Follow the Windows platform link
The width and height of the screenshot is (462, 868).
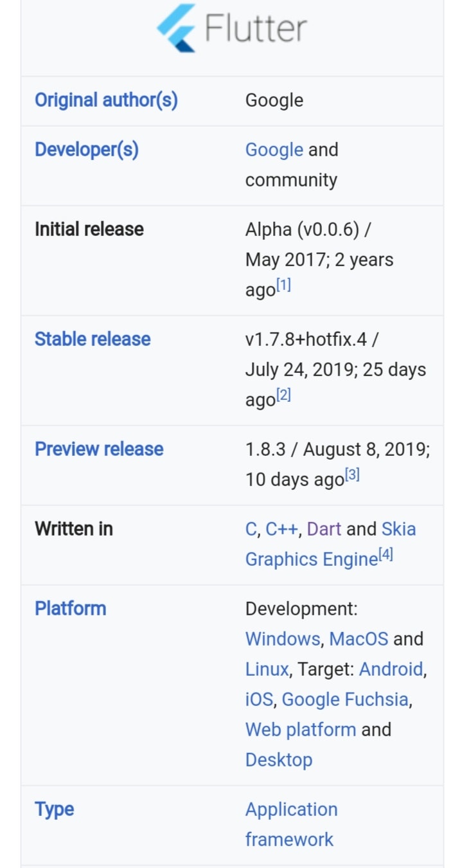pos(282,639)
